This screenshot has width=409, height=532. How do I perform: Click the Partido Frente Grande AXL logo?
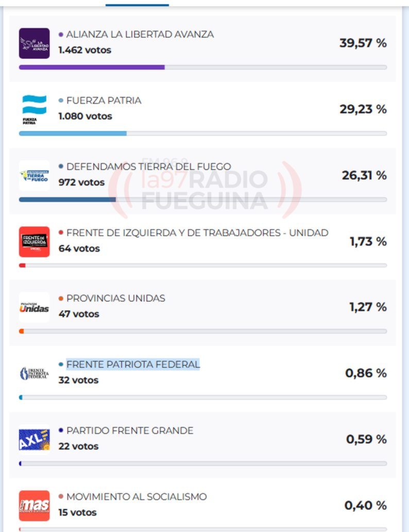pos(35,439)
